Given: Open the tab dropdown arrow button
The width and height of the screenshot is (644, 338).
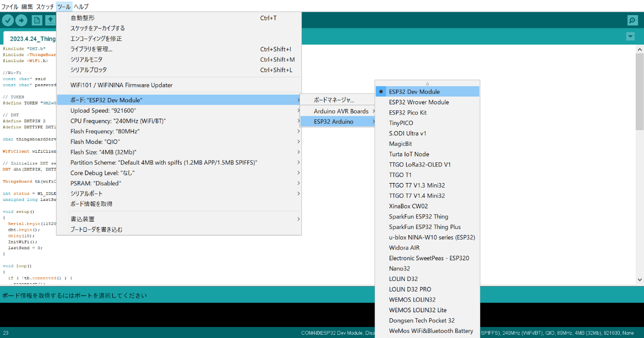Looking at the screenshot, I should 630,36.
